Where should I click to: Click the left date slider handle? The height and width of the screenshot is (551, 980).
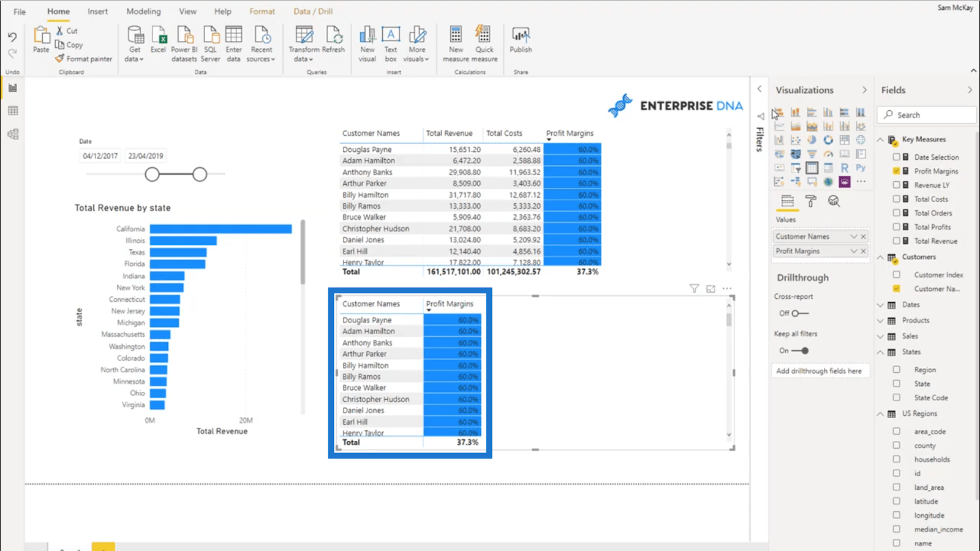(x=152, y=174)
